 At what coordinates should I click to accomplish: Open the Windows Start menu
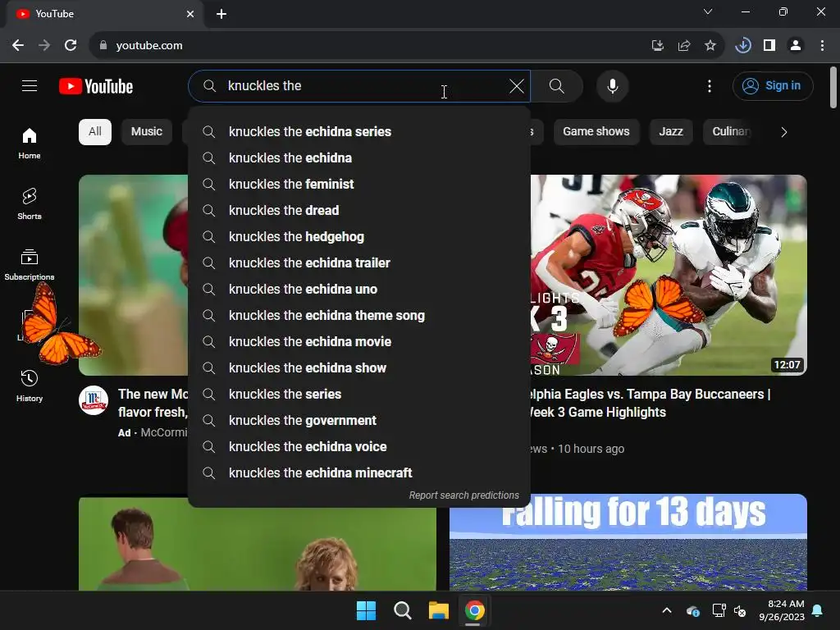[366, 610]
